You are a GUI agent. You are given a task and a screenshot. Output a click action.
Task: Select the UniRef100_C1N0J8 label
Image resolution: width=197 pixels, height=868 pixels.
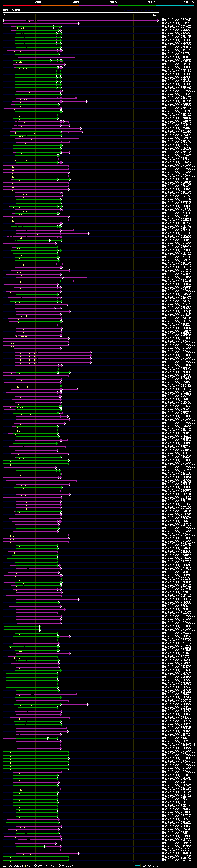(177, 399)
